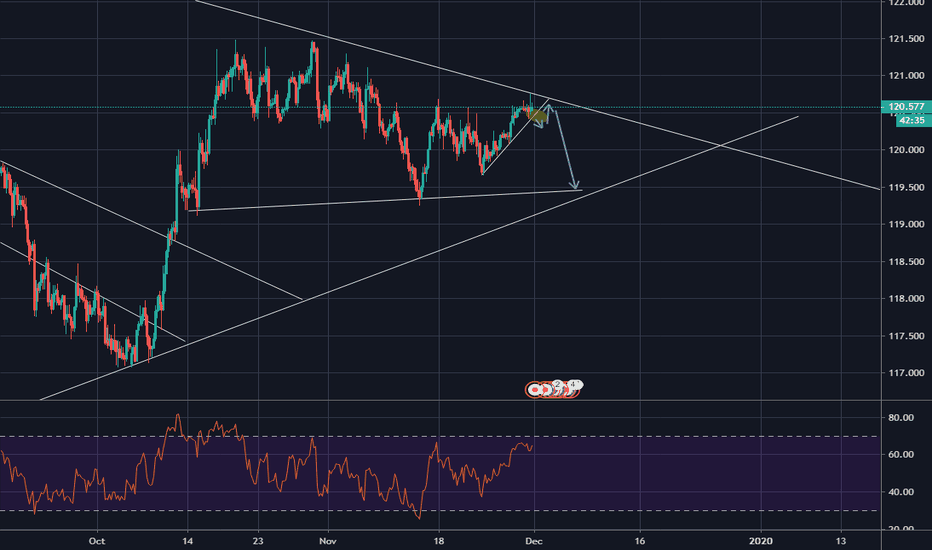Click the 119.000 price axis label
The height and width of the screenshot is (550, 932).
906,224
